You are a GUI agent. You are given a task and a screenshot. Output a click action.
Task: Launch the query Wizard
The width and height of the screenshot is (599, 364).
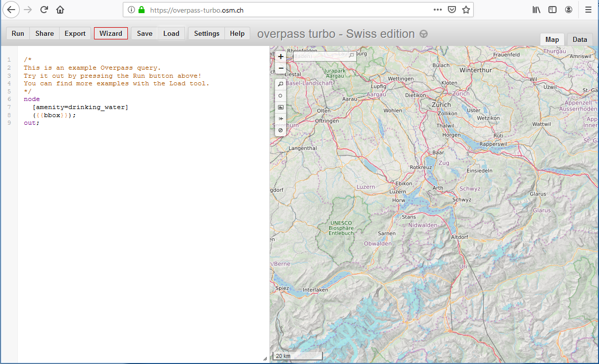(111, 33)
